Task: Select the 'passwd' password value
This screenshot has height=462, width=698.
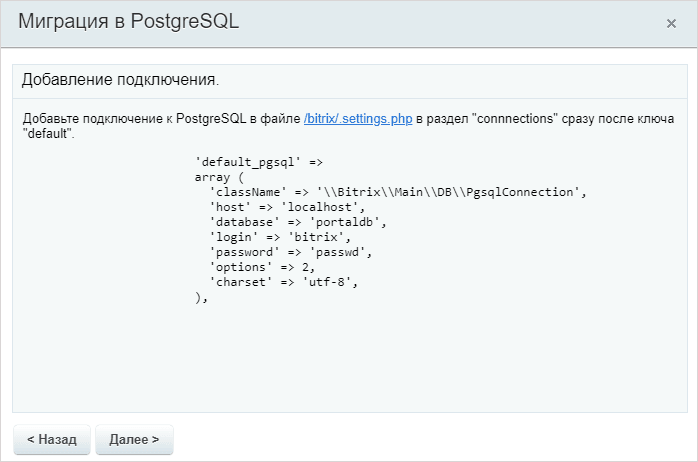Action: click(x=337, y=252)
